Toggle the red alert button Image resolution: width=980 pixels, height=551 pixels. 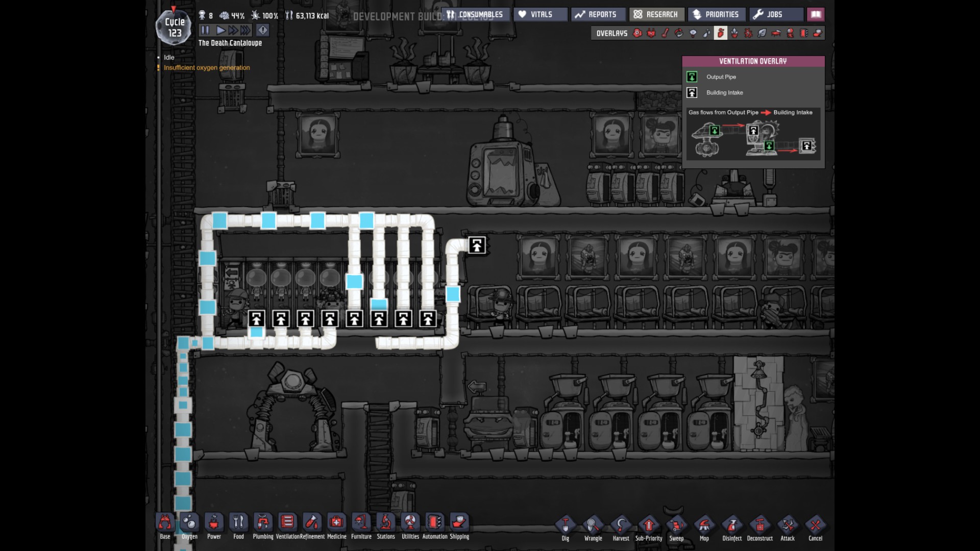(x=262, y=30)
